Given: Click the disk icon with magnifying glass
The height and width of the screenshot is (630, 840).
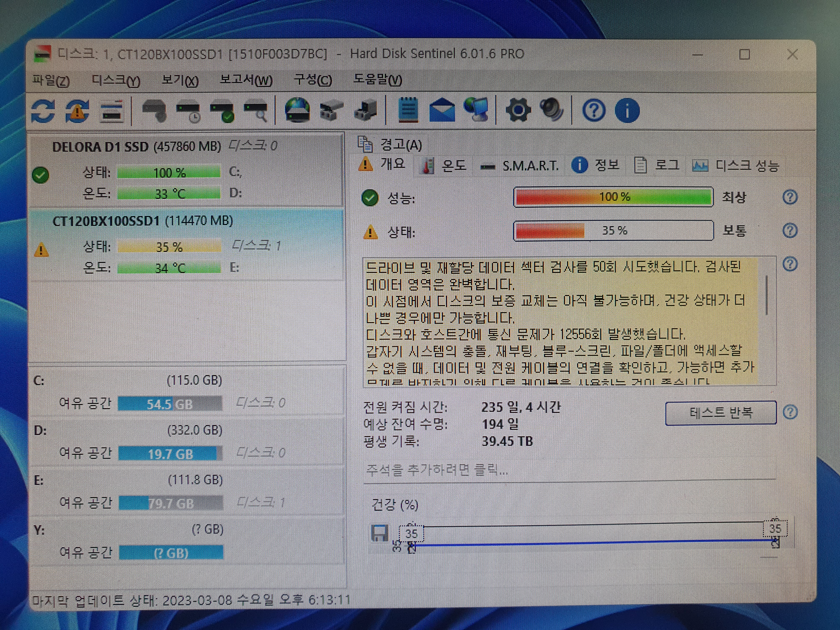Looking at the screenshot, I should pos(256,112).
